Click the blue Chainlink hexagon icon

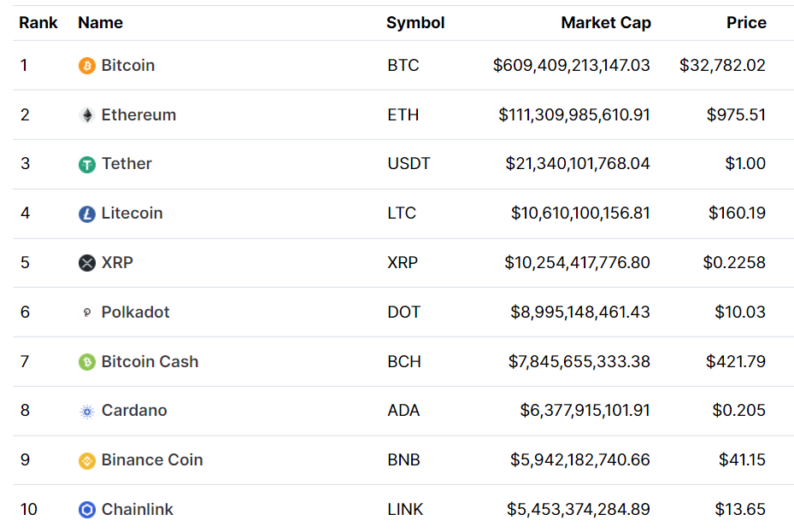86,510
